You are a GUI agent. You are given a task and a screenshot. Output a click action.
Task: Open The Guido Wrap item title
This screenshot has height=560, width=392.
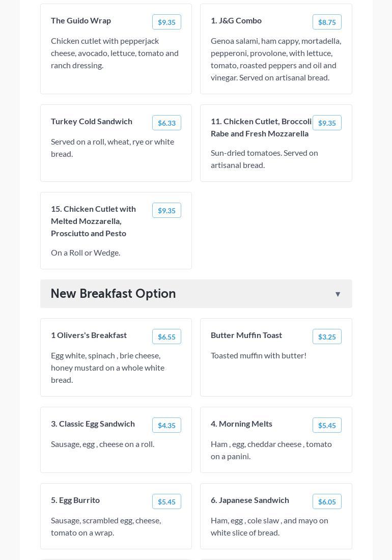click(x=81, y=20)
